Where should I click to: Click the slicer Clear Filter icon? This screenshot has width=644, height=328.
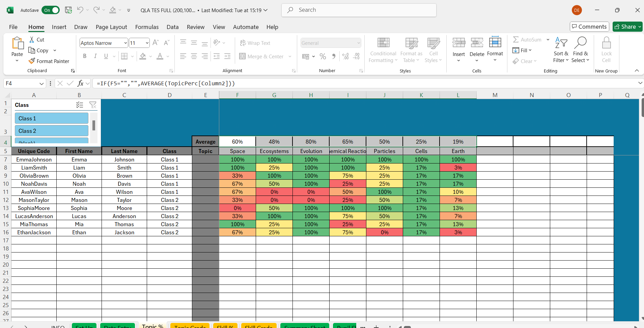click(93, 105)
